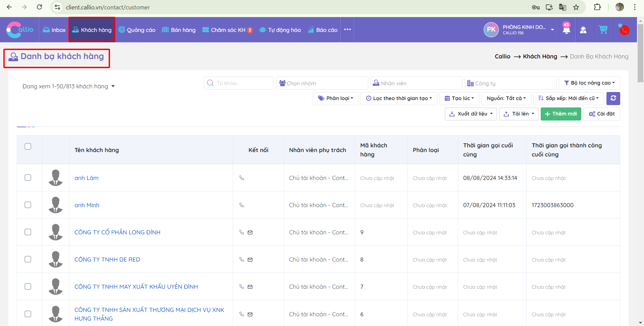Open the 'Tải lên' dropdown
The image size is (644, 326).
click(x=519, y=114)
